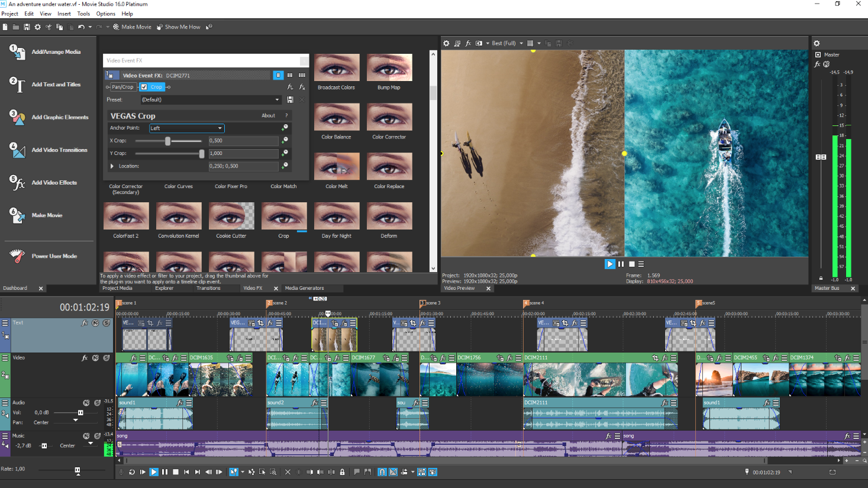Viewport: 868px width, 488px height.
Task: Click the X Crop slider handle
Action: click(167, 141)
